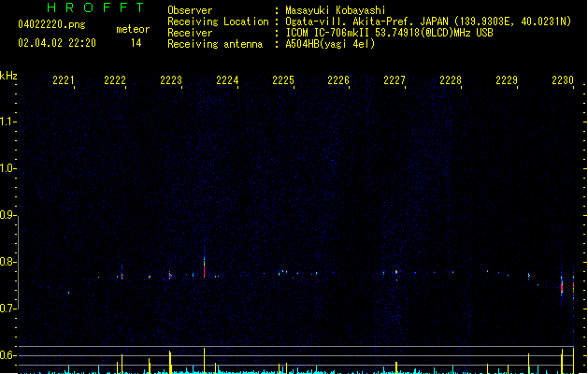Click the kHz axis unit label

tap(8, 76)
